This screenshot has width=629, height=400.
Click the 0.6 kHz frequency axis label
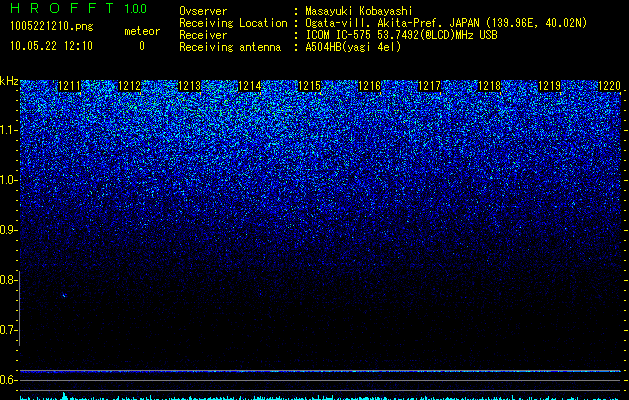pos(7,380)
